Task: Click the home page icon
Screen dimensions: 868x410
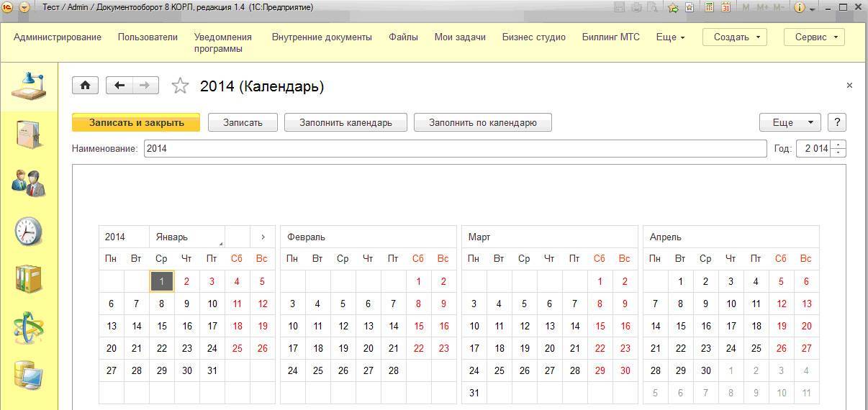Action: [x=85, y=86]
